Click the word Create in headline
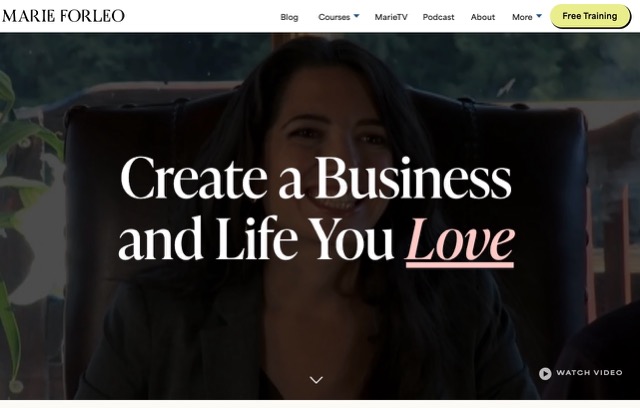The height and width of the screenshot is (408, 640). pyautogui.click(x=193, y=179)
